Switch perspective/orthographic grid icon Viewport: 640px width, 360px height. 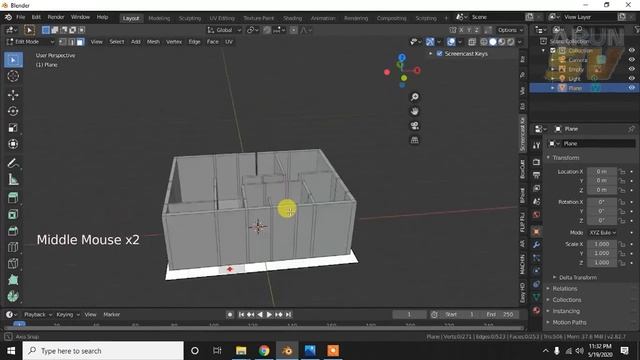414,140
